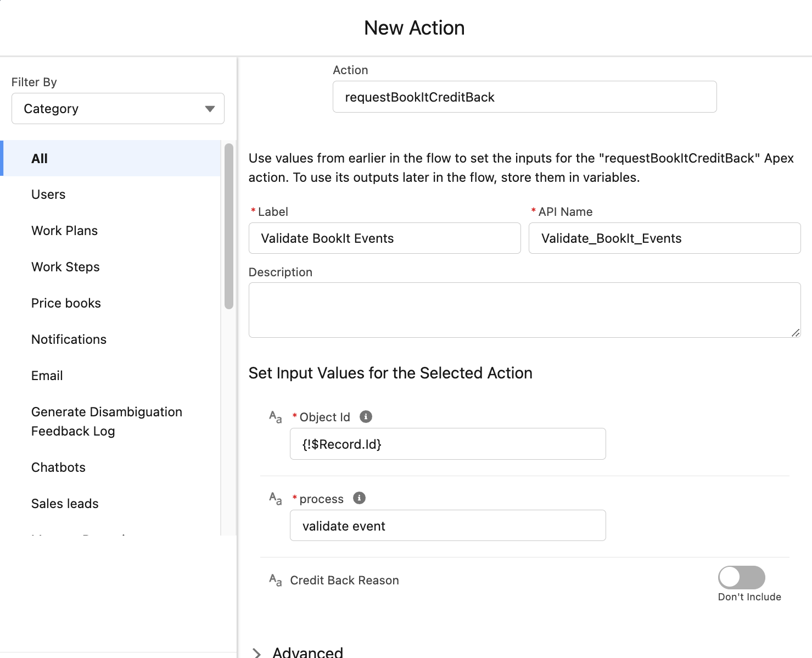This screenshot has width=812, height=658.
Task: Select the Chatbots category
Action: [58, 467]
